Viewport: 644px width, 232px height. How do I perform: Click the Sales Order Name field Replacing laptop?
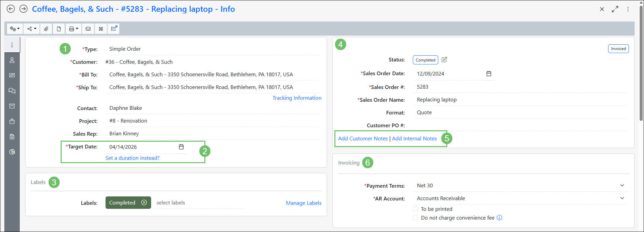coord(521,100)
